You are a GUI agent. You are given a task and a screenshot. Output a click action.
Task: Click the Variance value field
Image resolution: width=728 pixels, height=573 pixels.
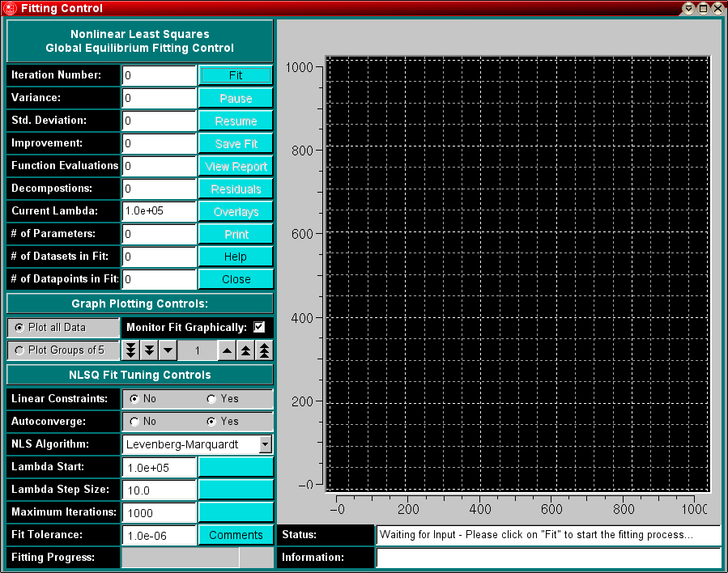click(160, 98)
